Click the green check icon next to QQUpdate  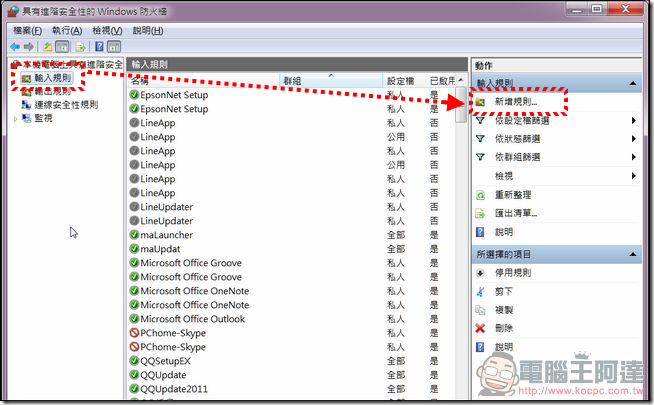(x=134, y=375)
